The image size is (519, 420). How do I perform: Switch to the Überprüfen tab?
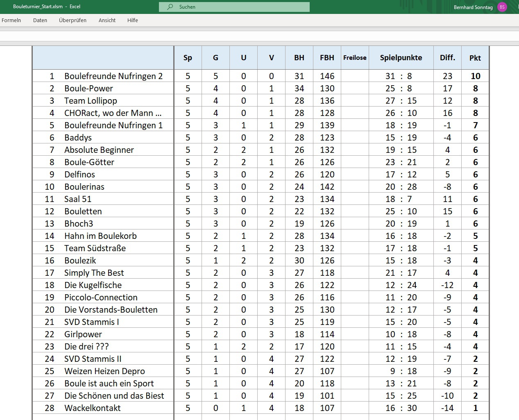[x=73, y=20]
